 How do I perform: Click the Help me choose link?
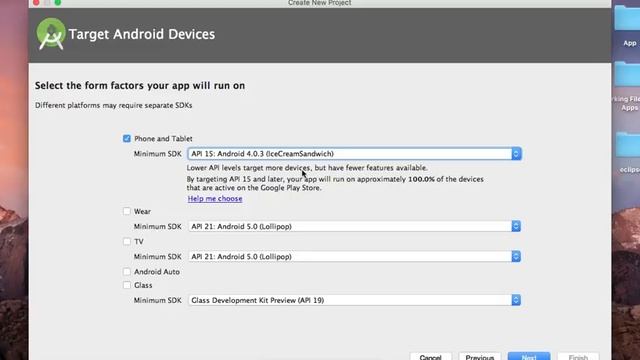pyautogui.click(x=215, y=198)
